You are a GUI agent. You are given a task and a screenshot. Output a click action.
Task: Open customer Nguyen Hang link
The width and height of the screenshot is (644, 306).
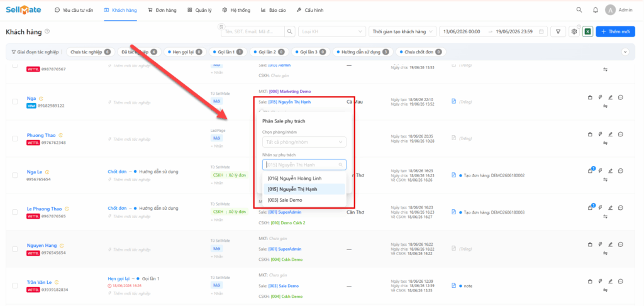(x=42, y=245)
